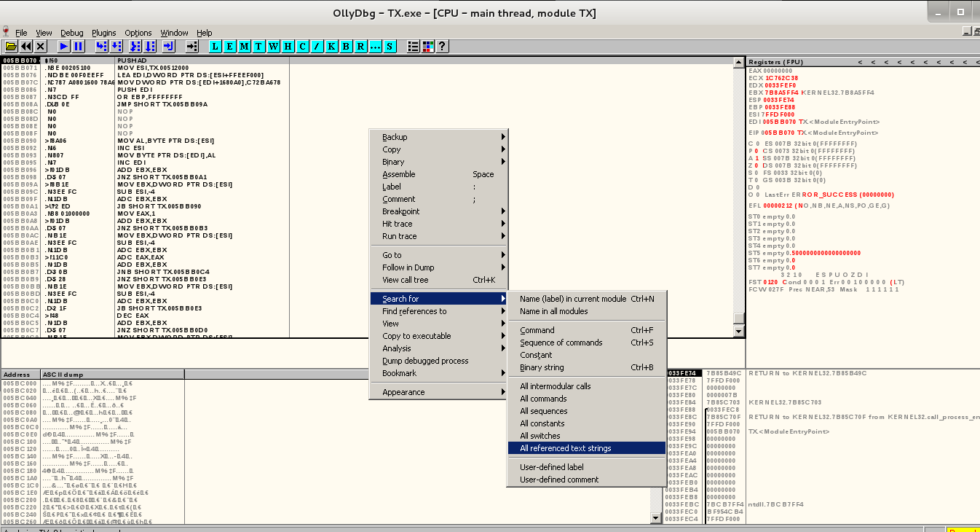Select User-defined comment entry
Image resolution: width=980 pixels, height=532 pixels.
click(586, 480)
